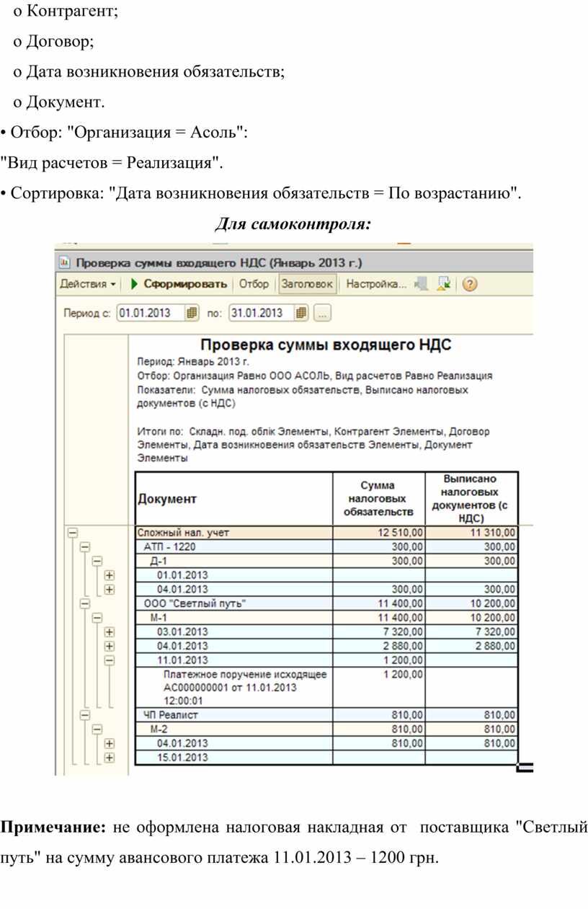The height and width of the screenshot is (909, 588).
Task: Click the save settings icon in toolbar
Action: [x=445, y=284]
